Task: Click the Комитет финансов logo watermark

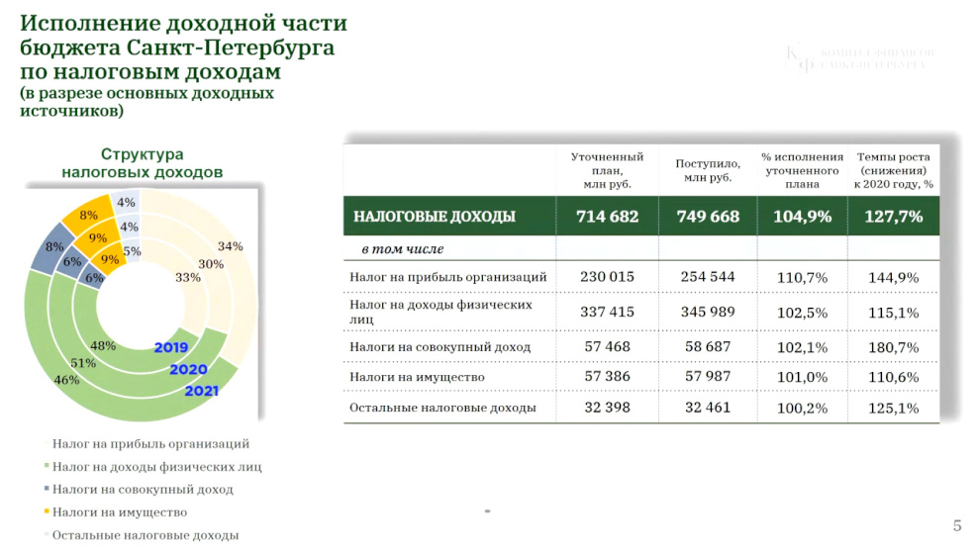Action: pyautogui.click(x=859, y=59)
